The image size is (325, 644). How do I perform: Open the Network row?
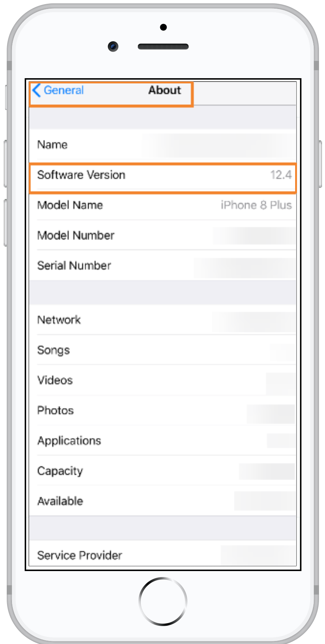(x=162, y=320)
